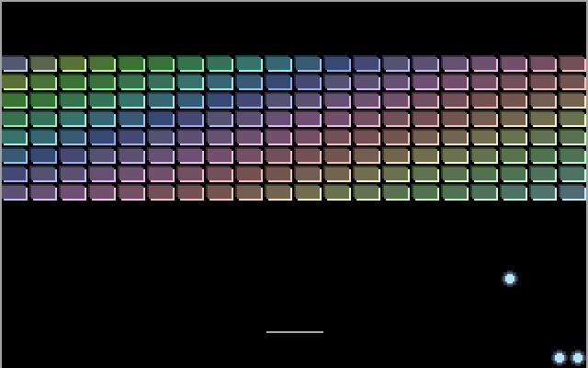Pick the third brick in the top row
588x368 pixels.
(x=73, y=63)
